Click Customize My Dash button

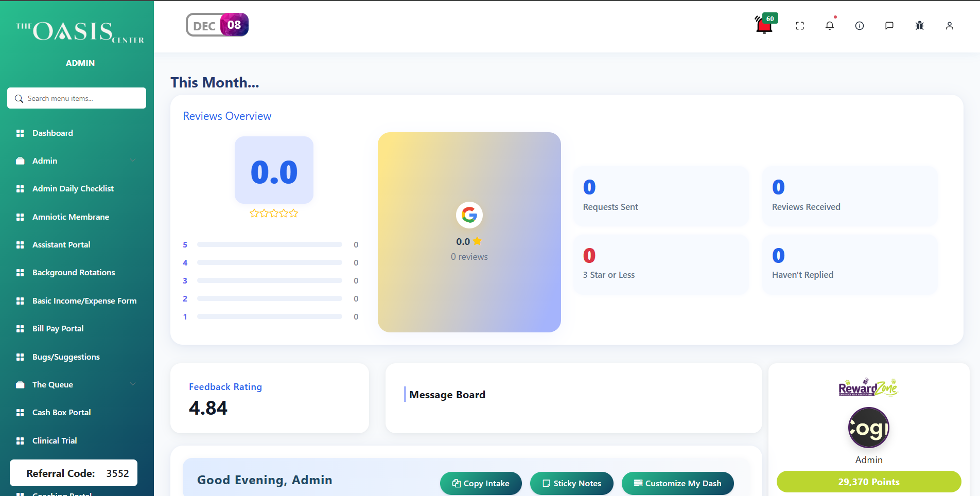(677, 483)
